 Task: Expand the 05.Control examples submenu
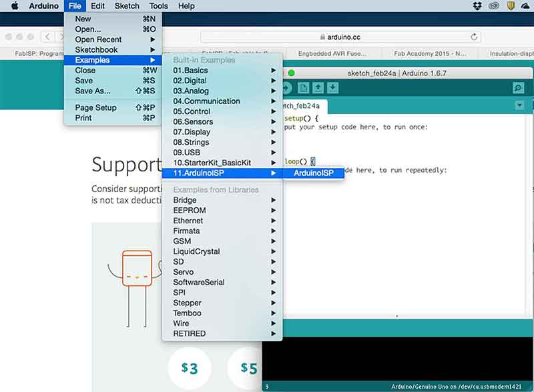click(x=222, y=111)
